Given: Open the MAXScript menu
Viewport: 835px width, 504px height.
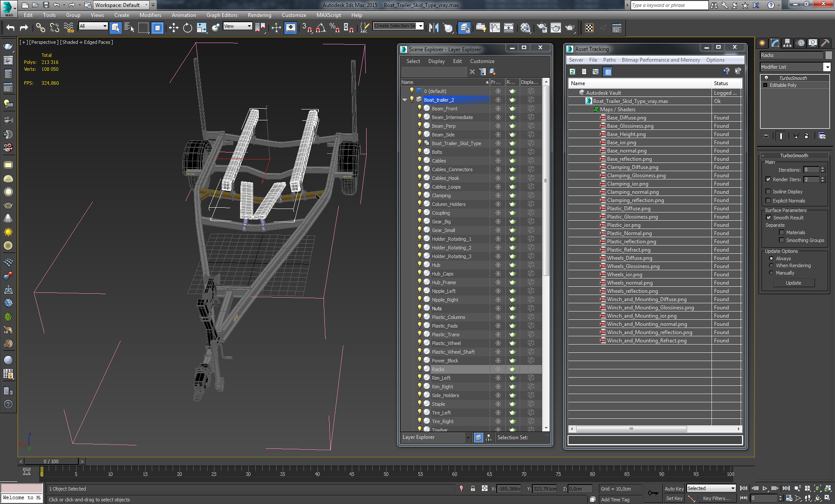Looking at the screenshot, I should pyautogui.click(x=328, y=15).
